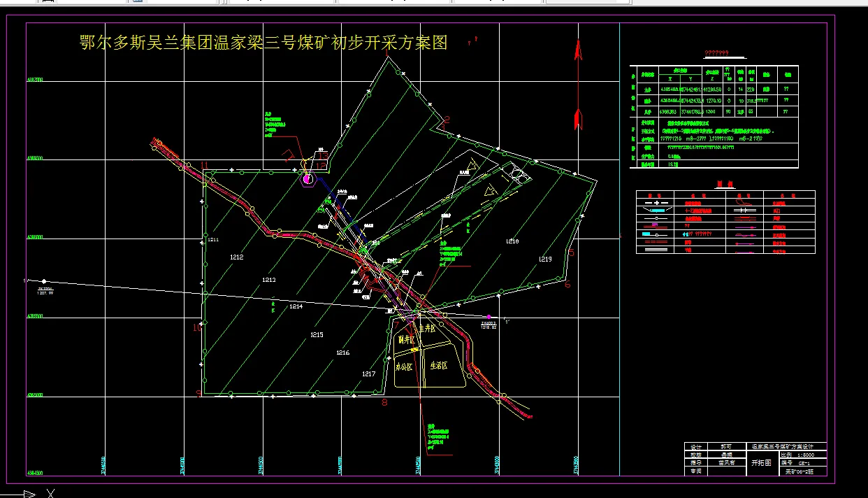The height and width of the screenshot is (498, 868).
Task: Select the red north arrow symbol
Action: point(578,84)
